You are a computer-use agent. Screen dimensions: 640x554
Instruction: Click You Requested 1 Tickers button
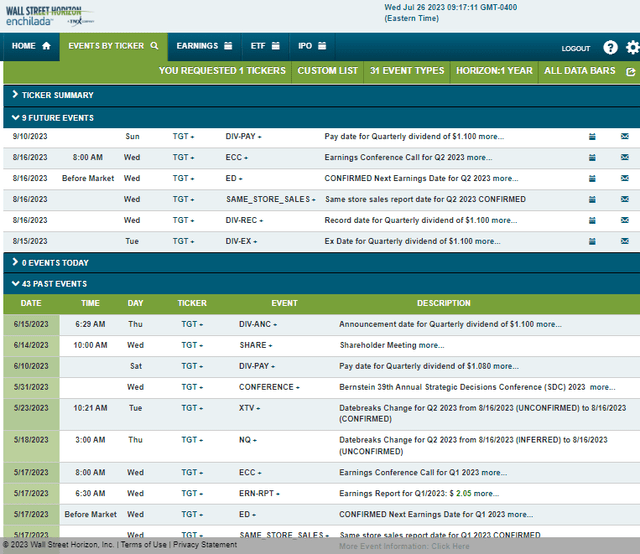[222, 71]
